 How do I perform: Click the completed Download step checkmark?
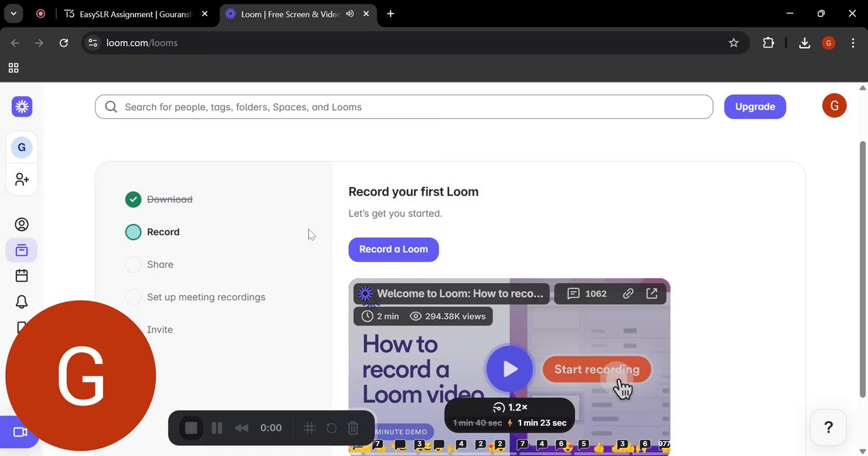tap(133, 199)
